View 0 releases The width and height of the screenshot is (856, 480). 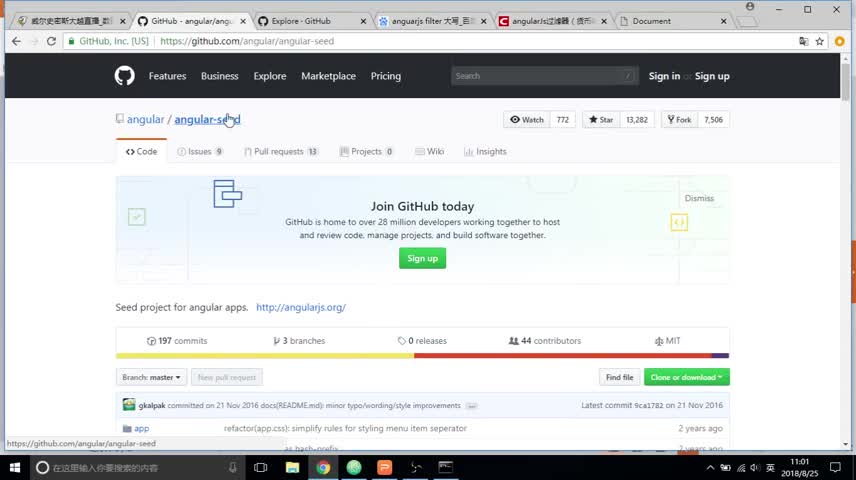coord(423,341)
